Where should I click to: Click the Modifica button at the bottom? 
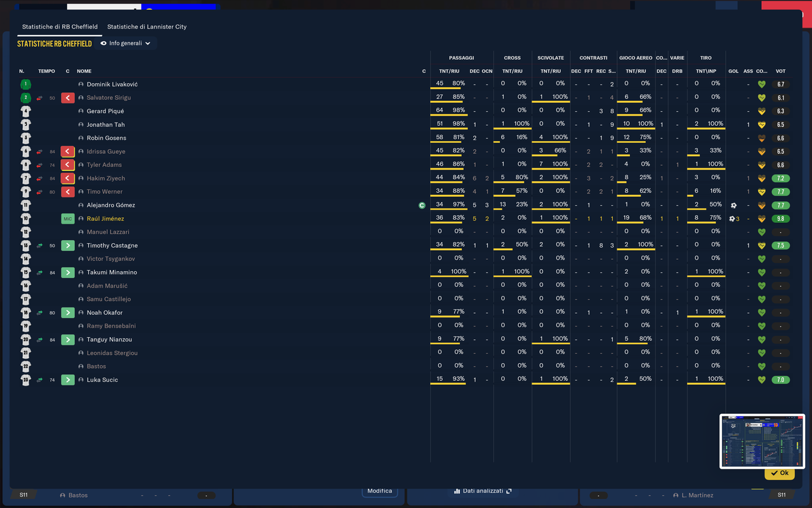click(379, 491)
